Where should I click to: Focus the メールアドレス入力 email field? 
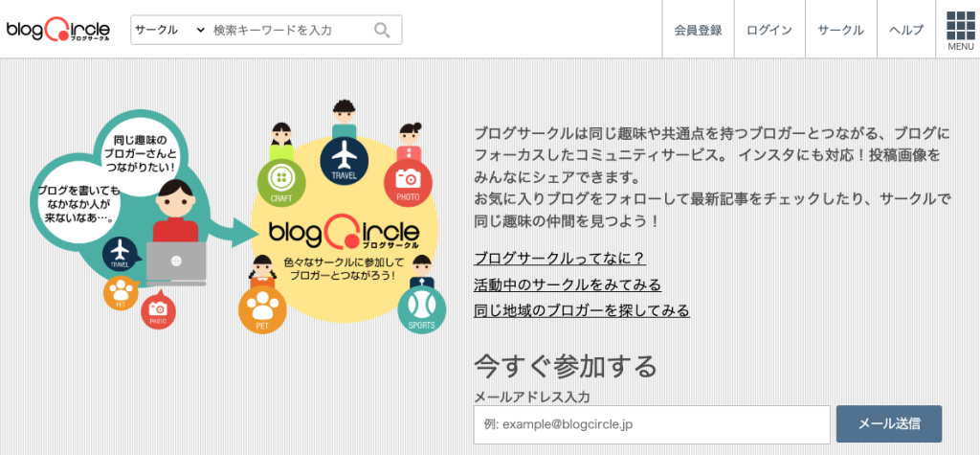(652, 424)
